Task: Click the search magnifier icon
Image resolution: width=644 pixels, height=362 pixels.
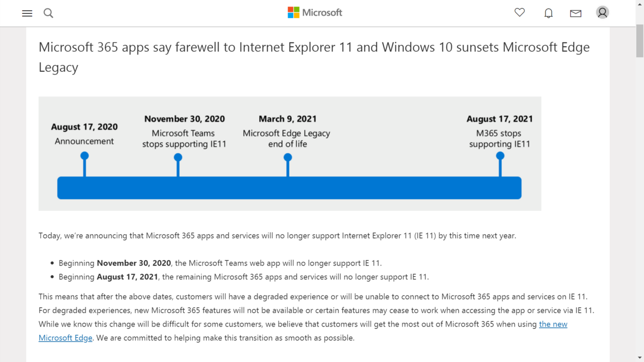Action: pos(48,13)
